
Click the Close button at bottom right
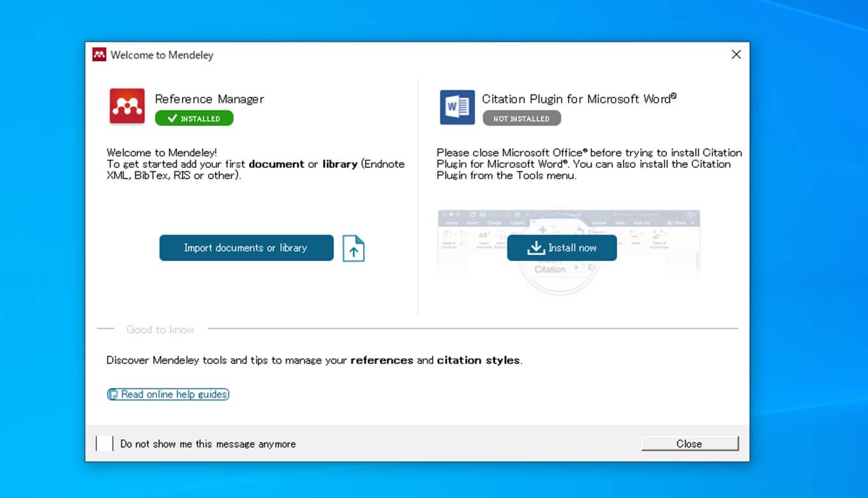tap(689, 444)
